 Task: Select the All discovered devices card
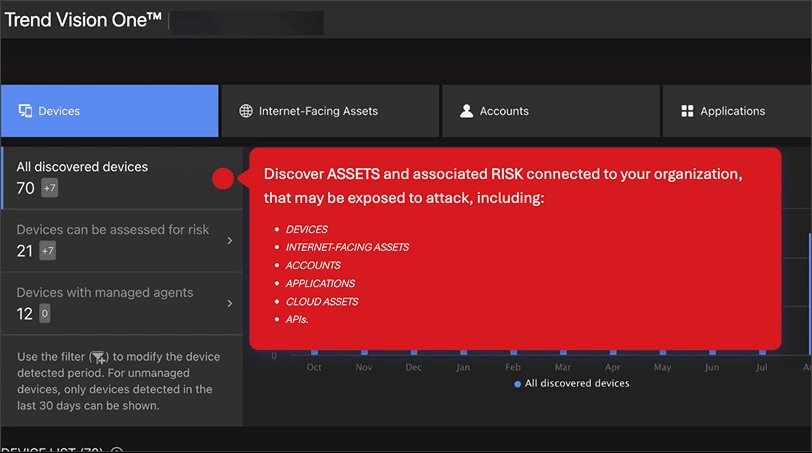(x=122, y=178)
